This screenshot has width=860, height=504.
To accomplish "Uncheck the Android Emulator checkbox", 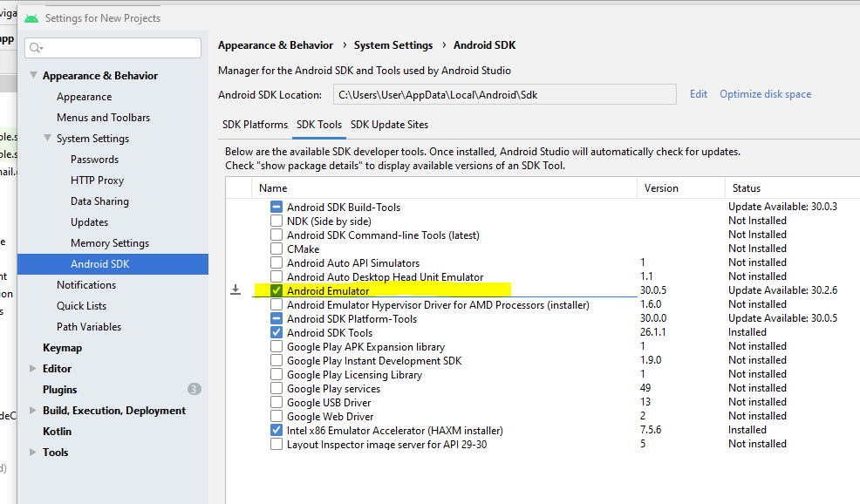I will pyautogui.click(x=276, y=290).
